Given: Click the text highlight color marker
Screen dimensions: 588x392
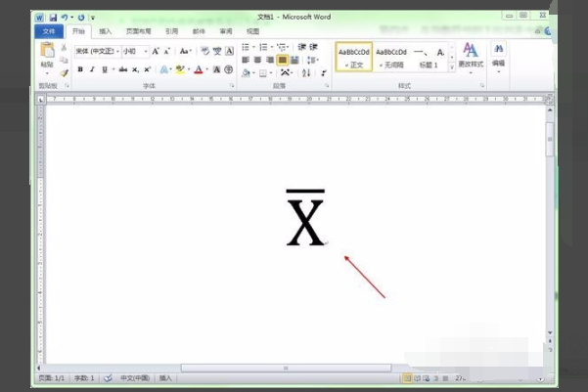Looking at the screenshot, I should pyautogui.click(x=180, y=69).
